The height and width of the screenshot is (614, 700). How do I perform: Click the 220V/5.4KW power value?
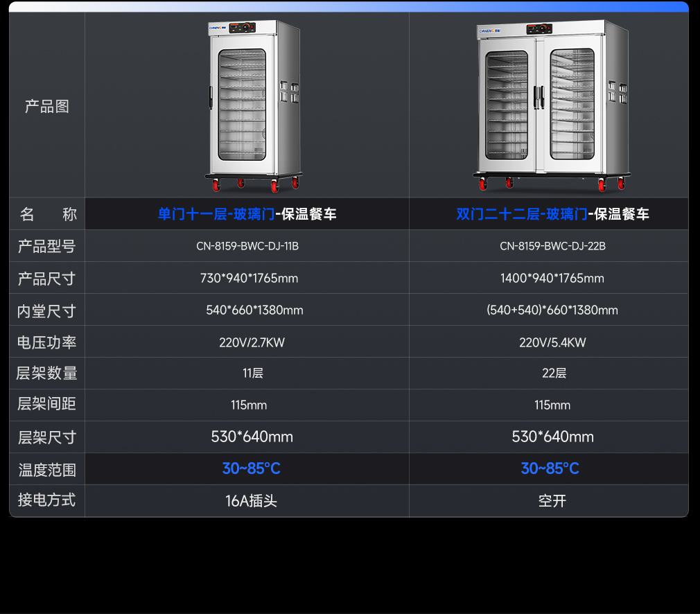[552, 342]
